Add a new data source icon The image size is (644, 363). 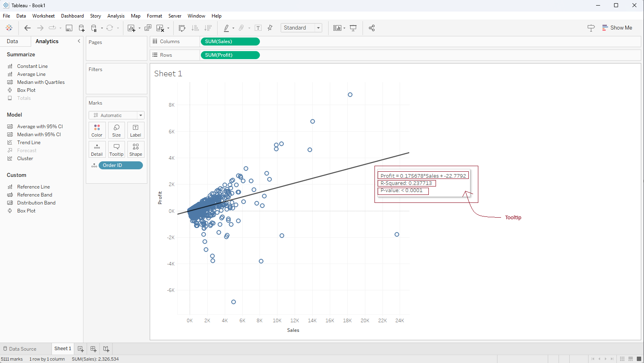81,28
